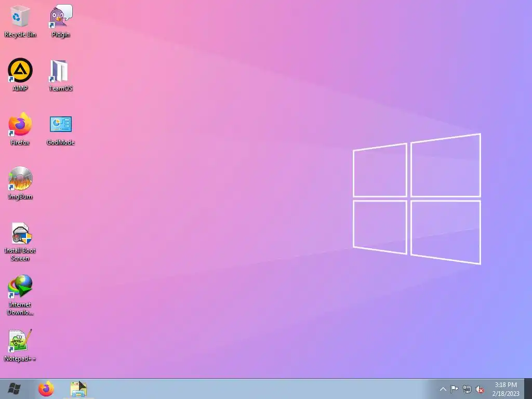This screenshot has height=399, width=532.
Task: Click the Firefox desktop shortcut
Action: (20, 129)
